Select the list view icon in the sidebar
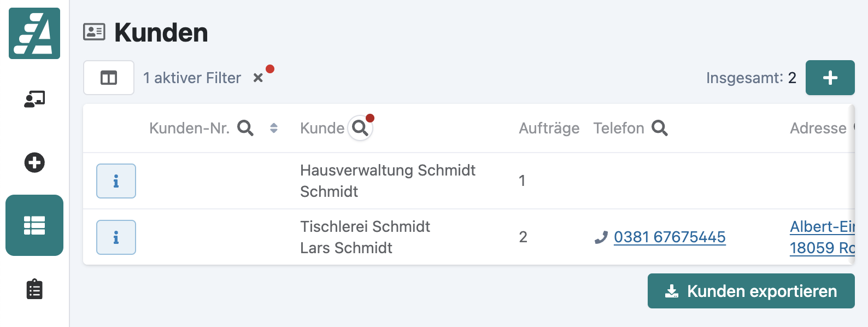The image size is (868, 327). (x=34, y=225)
